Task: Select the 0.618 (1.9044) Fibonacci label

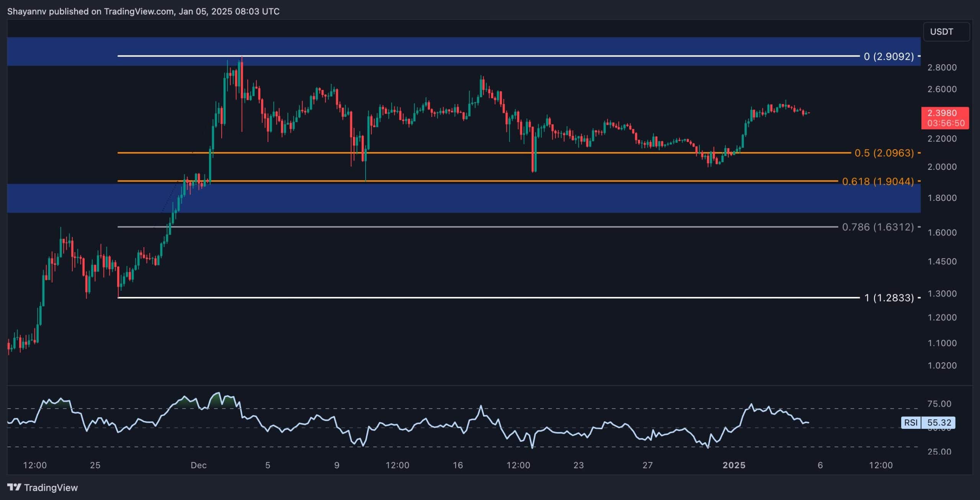Action: pyautogui.click(x=878, y=181)
